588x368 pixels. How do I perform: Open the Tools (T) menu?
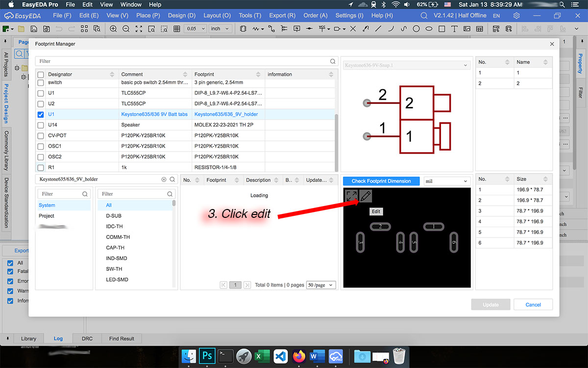tap(250, 16)
